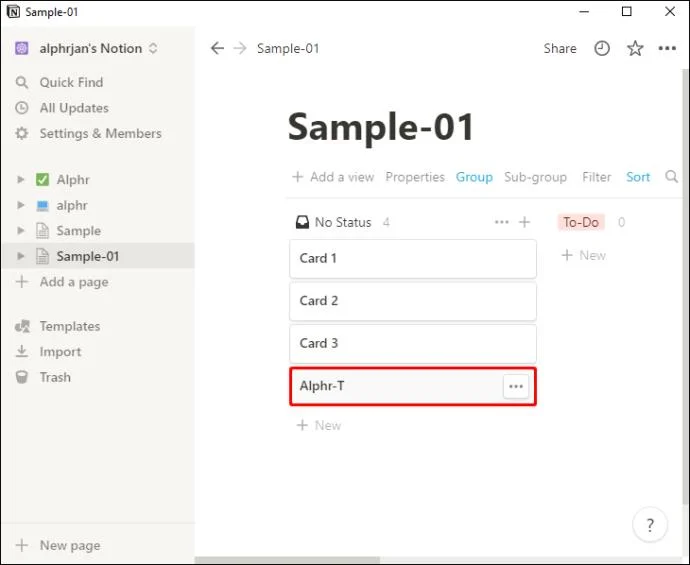
Task: Open Card 2
Action: point(413,301)
